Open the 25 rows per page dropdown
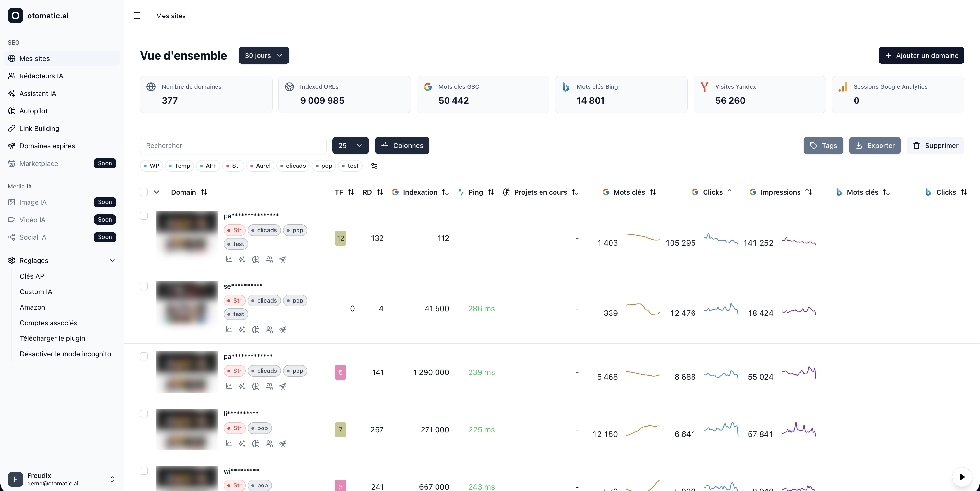This screenshot has height=491, width=980. pos(350,146)
